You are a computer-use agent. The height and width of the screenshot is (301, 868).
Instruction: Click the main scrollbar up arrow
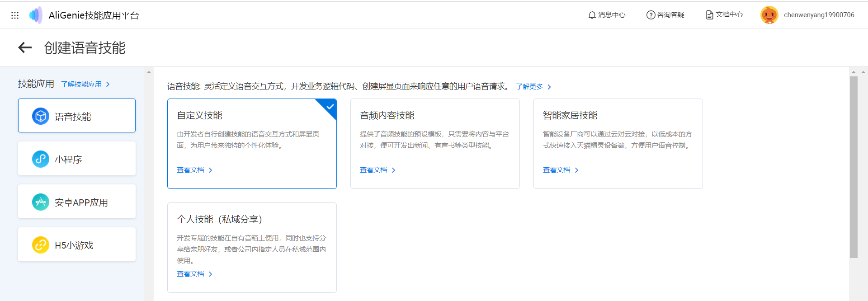854,72
